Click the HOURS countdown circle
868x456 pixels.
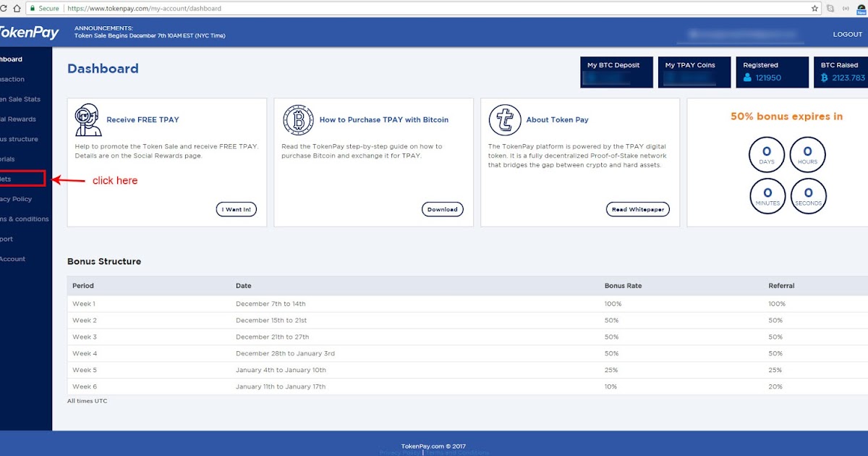click(x=807, y=155)
